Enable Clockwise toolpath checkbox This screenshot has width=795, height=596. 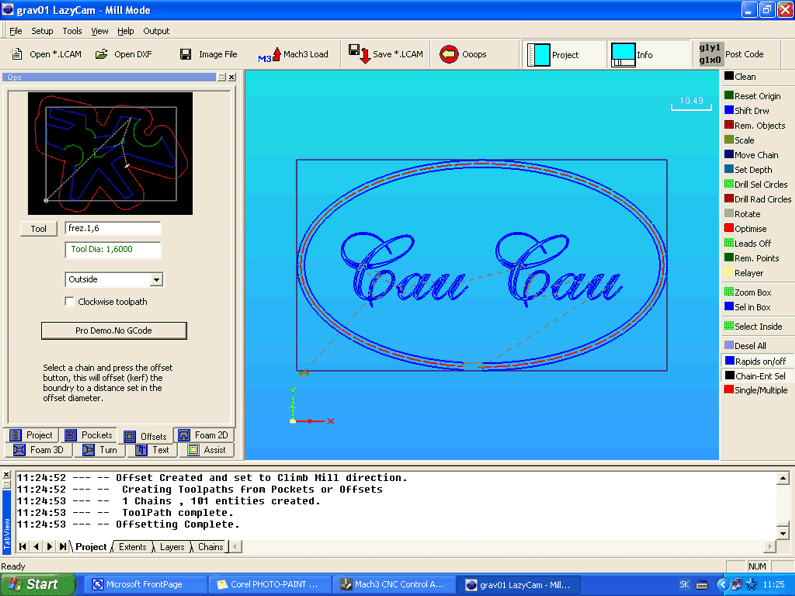69,302
